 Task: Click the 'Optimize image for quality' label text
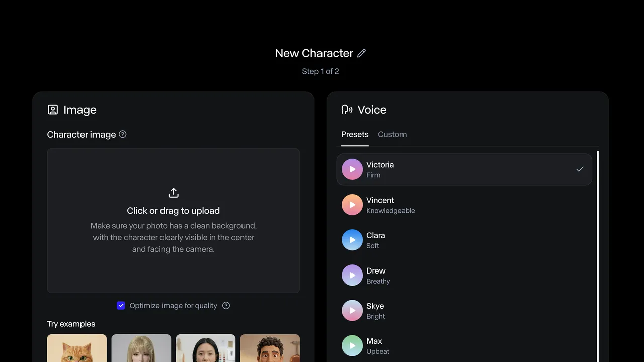click(x=174, y=305)
